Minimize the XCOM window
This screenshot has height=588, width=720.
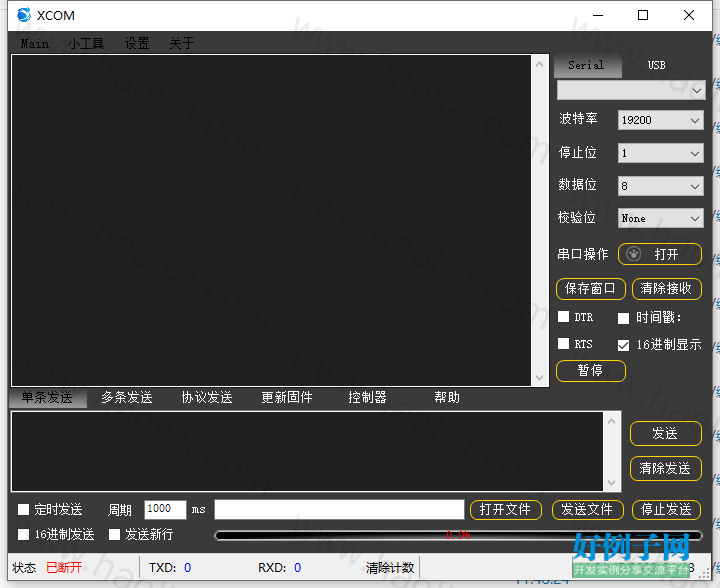pyautogui.click(x=598, y=15)
